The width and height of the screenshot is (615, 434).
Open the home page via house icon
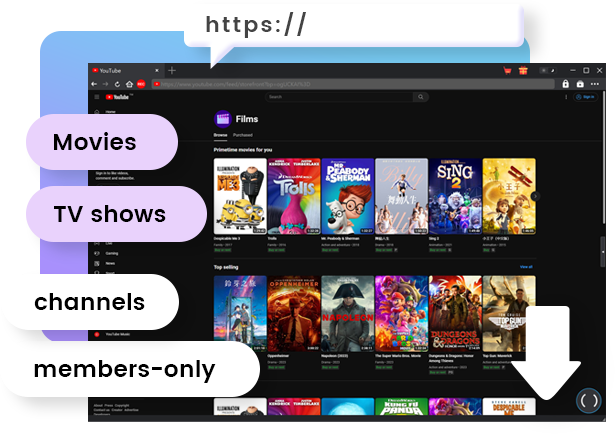[129, 84]
